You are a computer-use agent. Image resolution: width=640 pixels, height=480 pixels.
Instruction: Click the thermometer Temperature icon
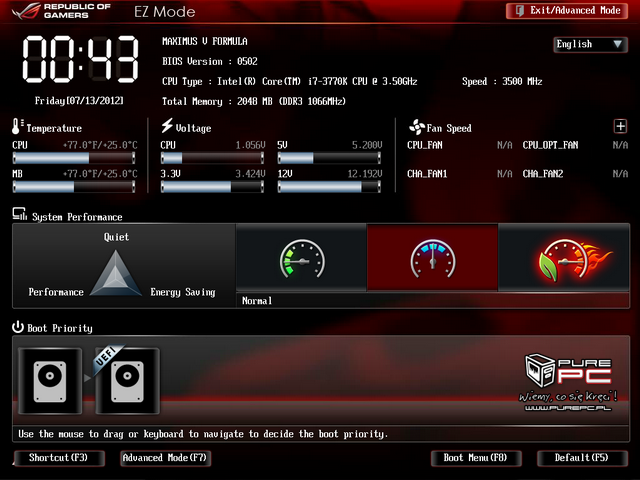[x=17, y=127]
